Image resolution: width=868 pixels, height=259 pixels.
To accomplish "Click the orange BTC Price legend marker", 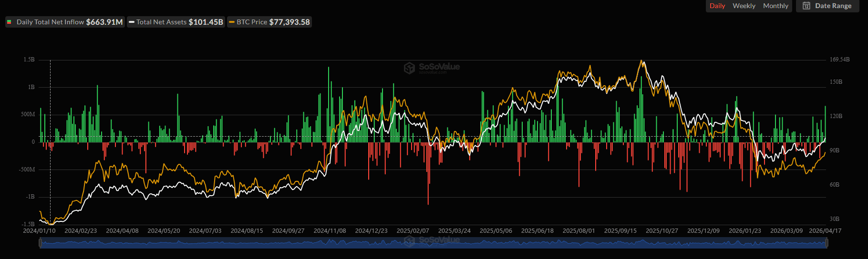I will point(232,22).
